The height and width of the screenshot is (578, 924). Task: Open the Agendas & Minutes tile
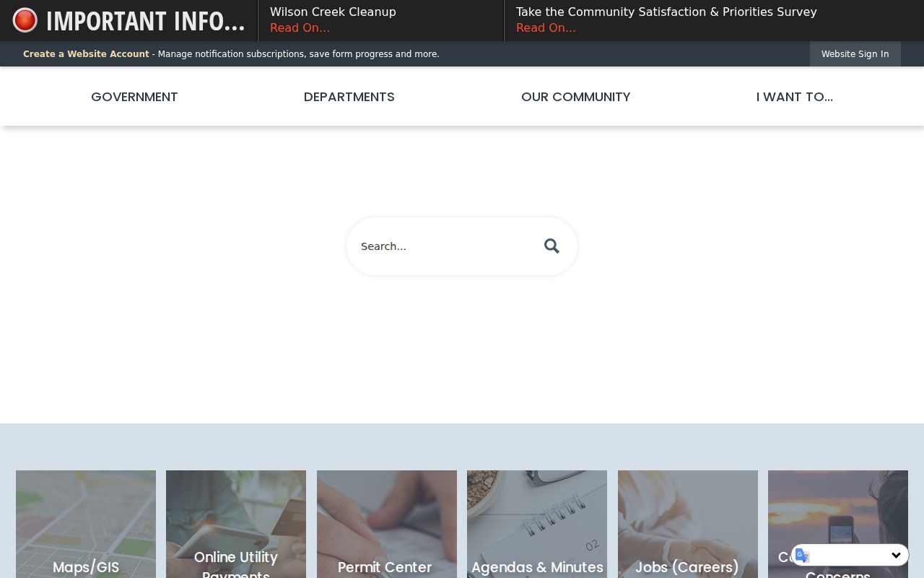537,525
